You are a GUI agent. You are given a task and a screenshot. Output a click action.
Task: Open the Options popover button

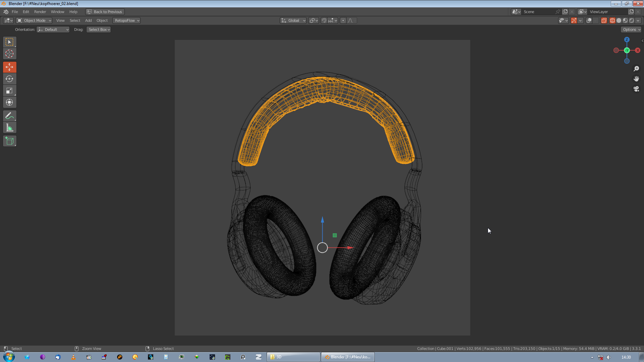point(631,29)
